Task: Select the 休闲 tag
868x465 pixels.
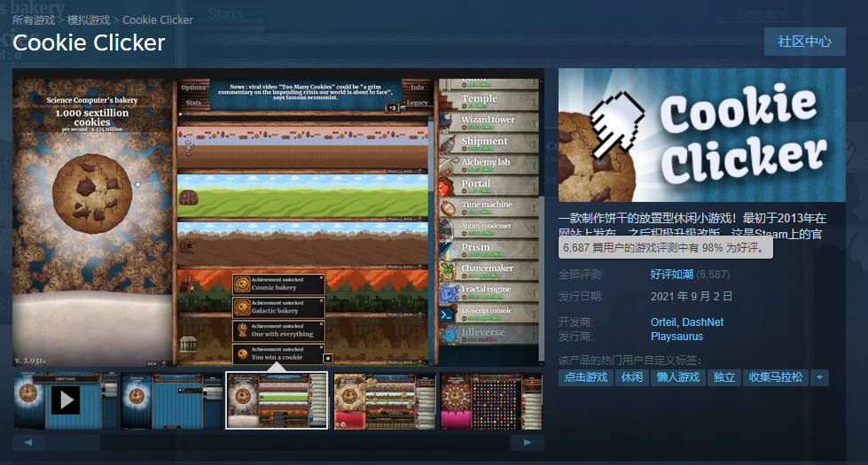Action: (631, 377)
